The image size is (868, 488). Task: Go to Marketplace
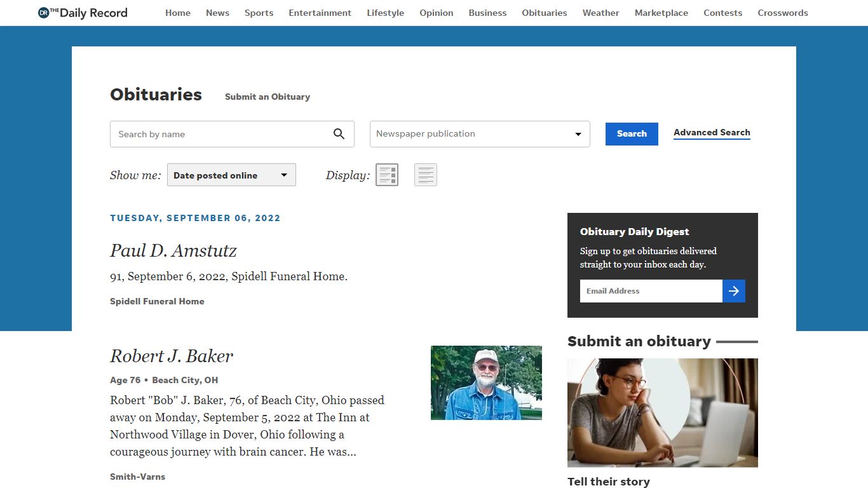661,13
